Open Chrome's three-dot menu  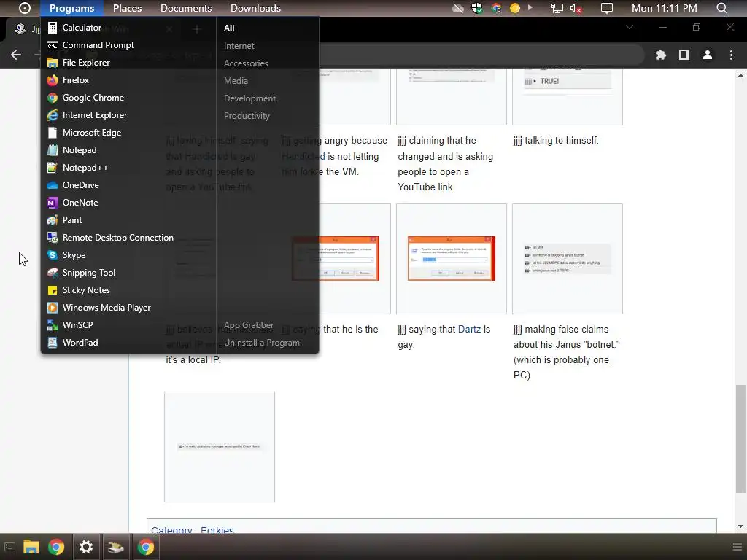pos(731,55)
